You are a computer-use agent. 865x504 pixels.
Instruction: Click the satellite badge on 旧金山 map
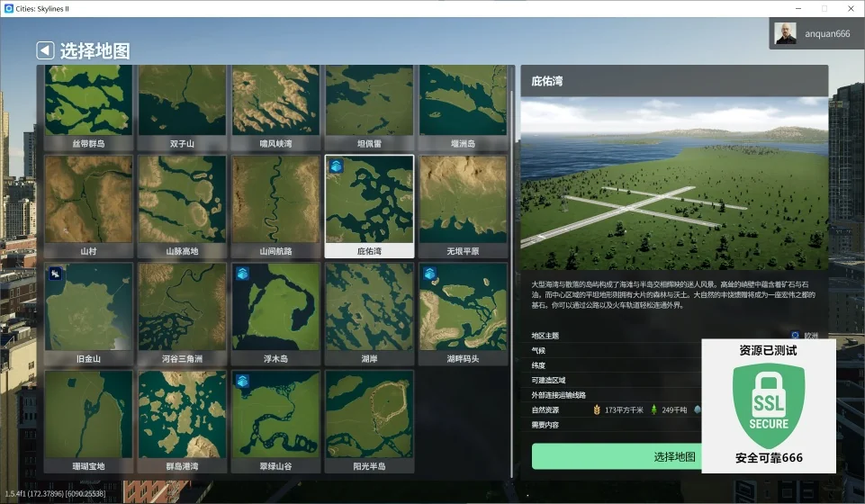click(55, 274)
